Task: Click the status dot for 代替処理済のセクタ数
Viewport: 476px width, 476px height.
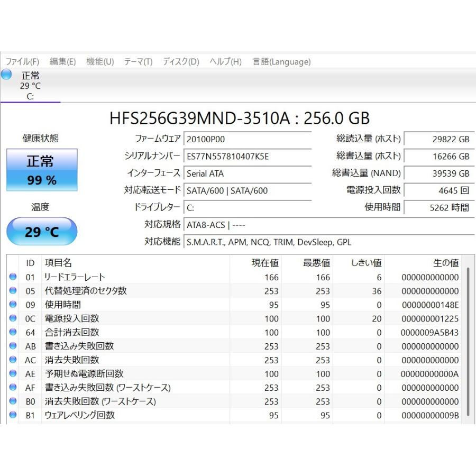Action: 12,291
